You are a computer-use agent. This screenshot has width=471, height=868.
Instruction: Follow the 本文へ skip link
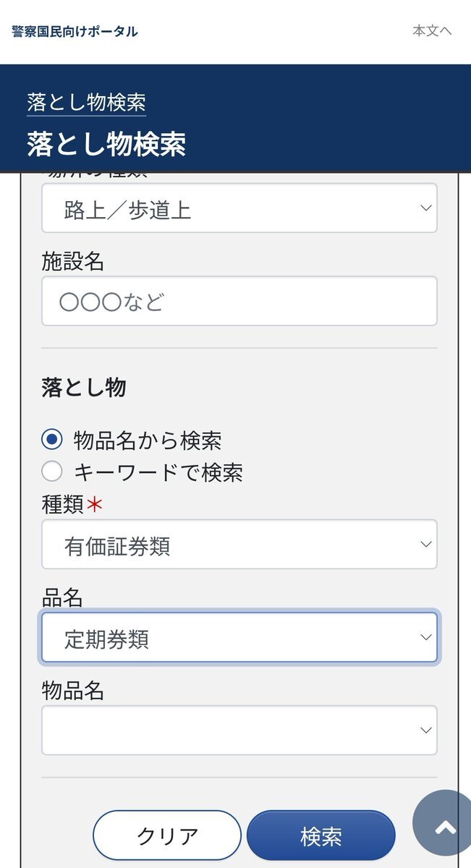(x=432, y=30)
